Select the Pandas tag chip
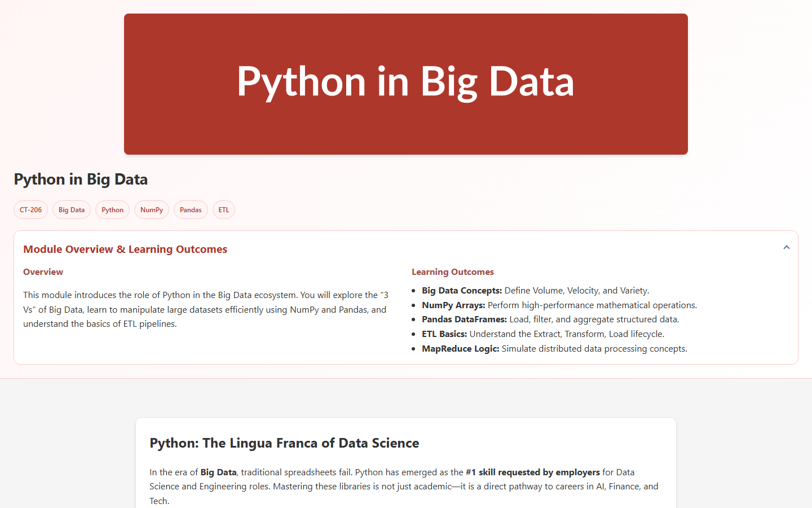This screenshot has width=812, height=508. click(x=191, y=209)
